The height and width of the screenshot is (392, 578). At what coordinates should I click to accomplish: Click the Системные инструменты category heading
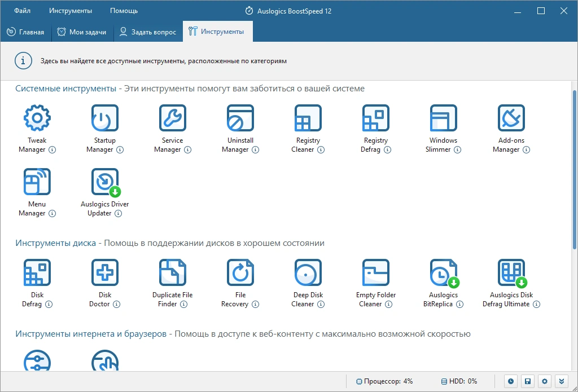(65, 89)
